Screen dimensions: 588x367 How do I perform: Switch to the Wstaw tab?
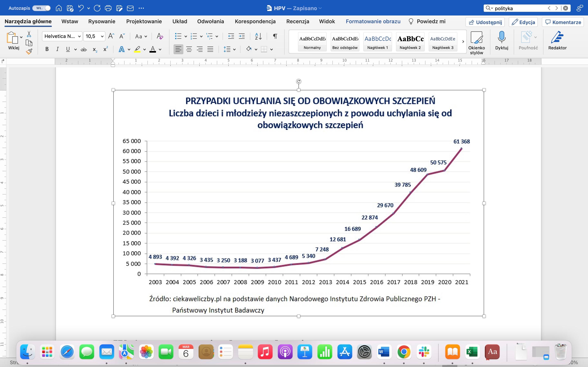tap(70, 21)
